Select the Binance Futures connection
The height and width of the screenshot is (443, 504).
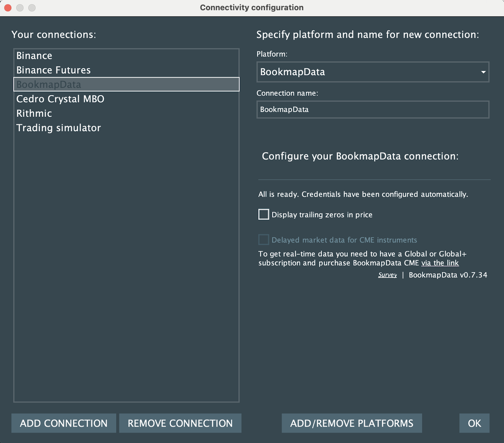tap(54, 70)
